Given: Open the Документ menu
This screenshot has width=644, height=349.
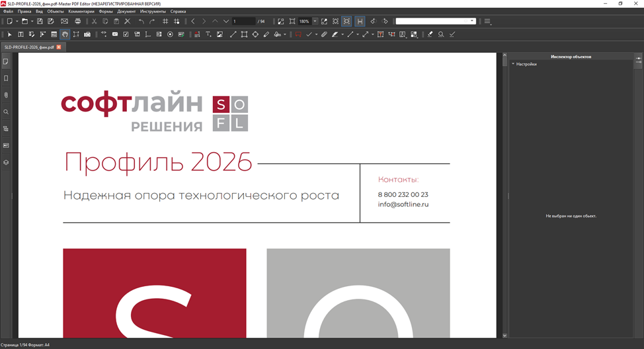Looking at the screenshot, I should click(126, 11).
